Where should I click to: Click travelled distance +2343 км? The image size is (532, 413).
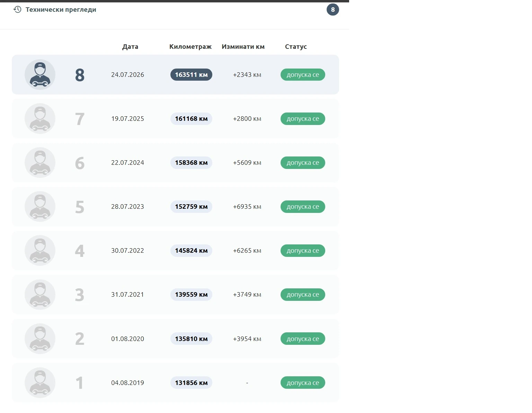coord(247,74)
